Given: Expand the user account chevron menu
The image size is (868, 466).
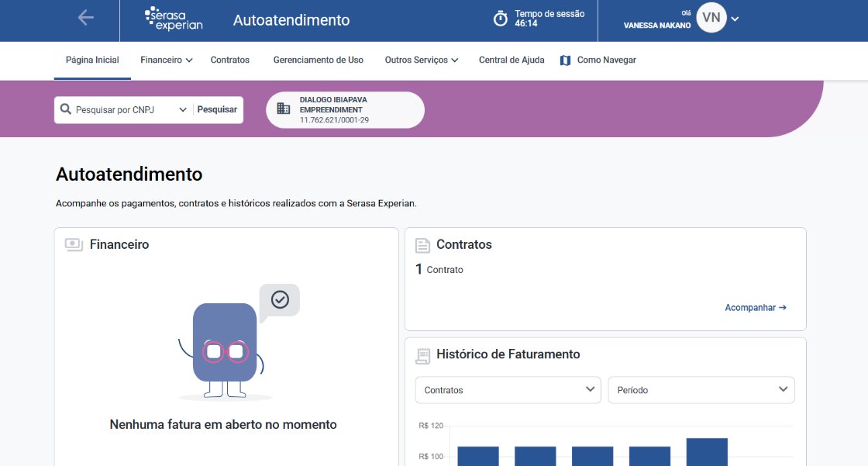Looking at the screenshot, I should click(735, 19).
